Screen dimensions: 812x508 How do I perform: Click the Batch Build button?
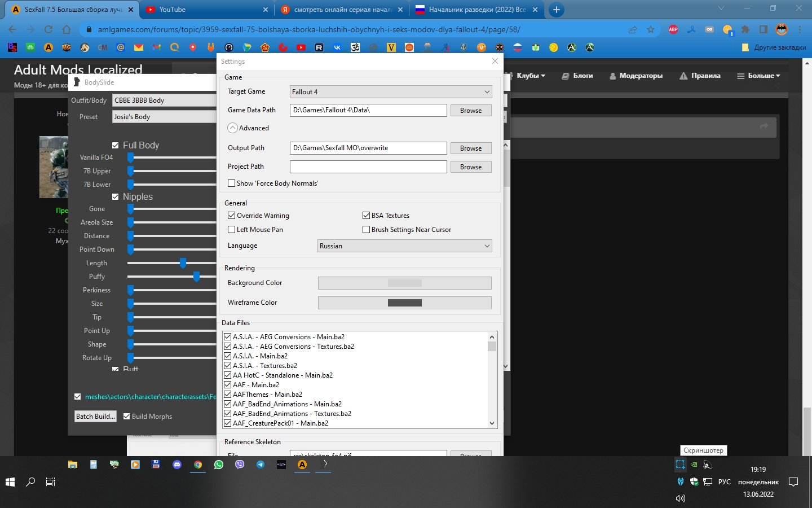click(x=95, y=417)
